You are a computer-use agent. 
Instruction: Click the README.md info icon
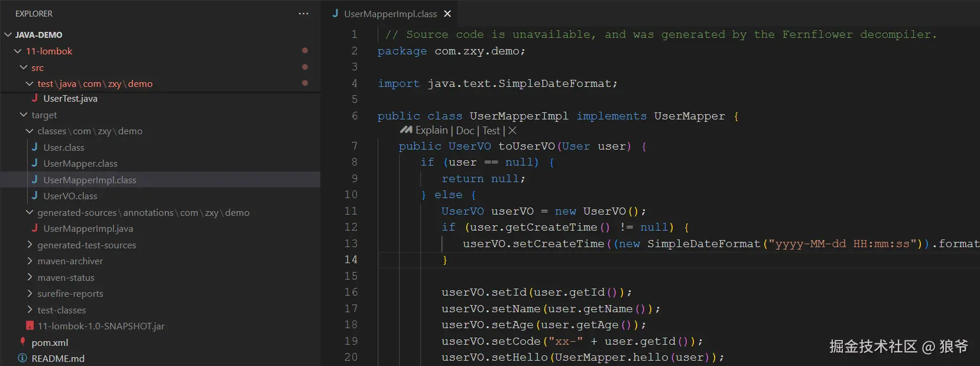pyautogui.click(x=22, y=358)
